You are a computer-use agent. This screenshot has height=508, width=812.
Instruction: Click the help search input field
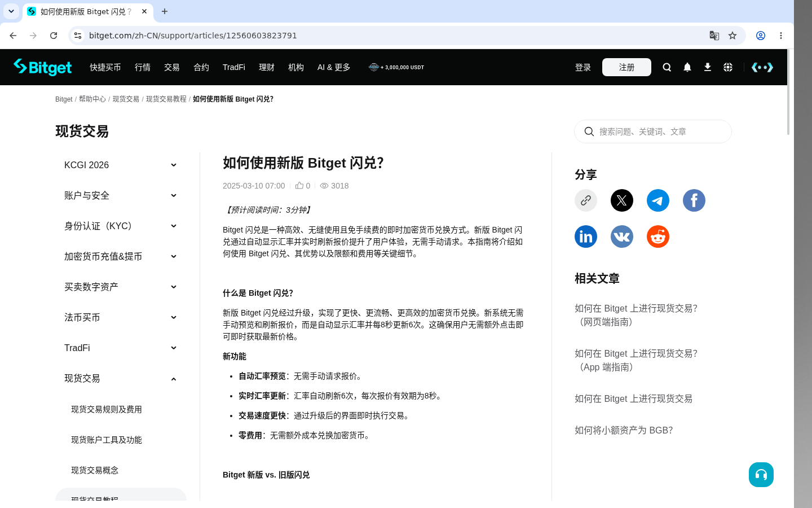click(x=653, y=132)
